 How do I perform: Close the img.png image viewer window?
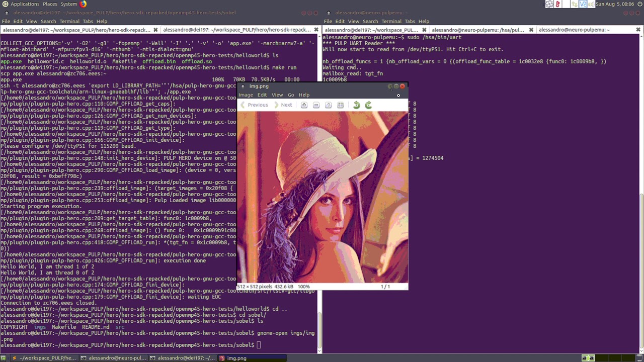coord(402,86)
